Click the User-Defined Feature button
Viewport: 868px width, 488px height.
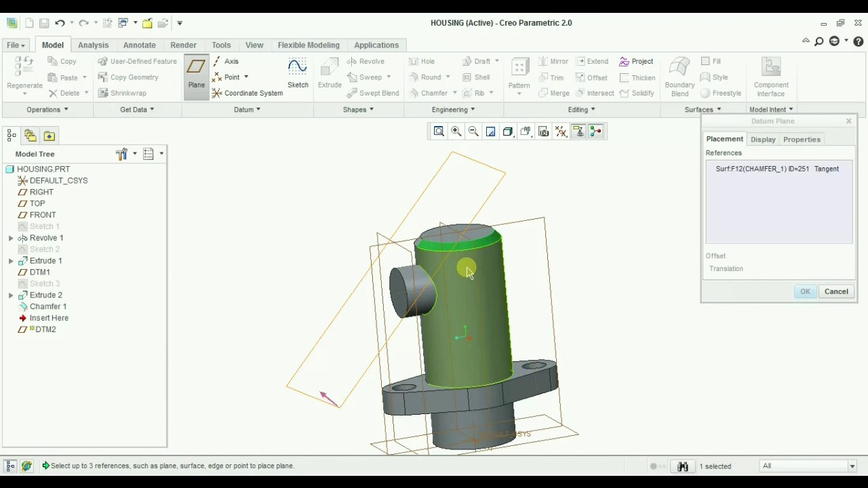click(137, 61)
